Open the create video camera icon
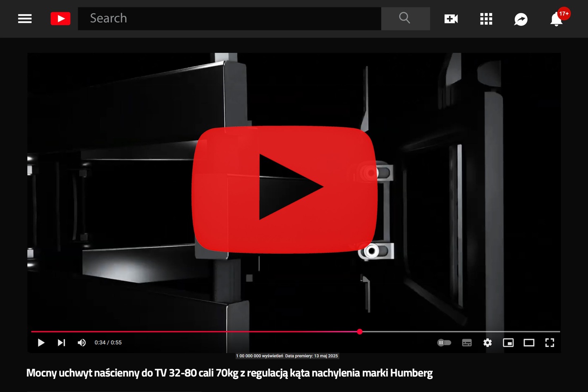This screenshot has width=588, height=392. (x=451, y=19)
